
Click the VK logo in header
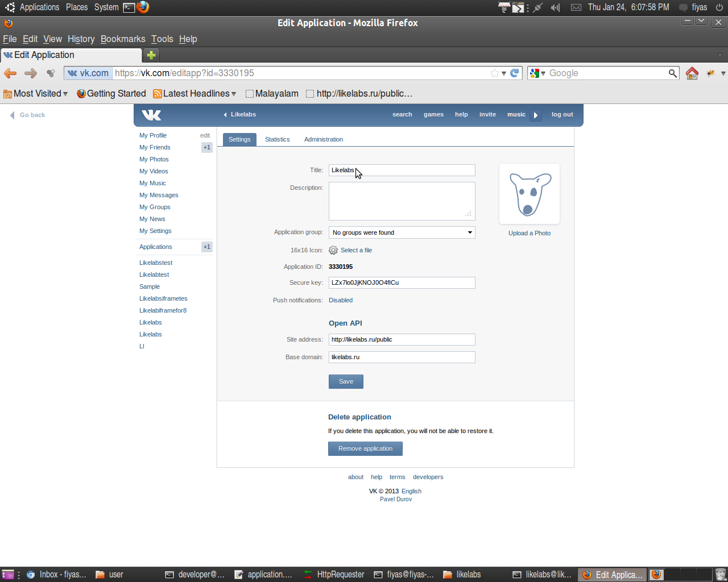[151, 115]
